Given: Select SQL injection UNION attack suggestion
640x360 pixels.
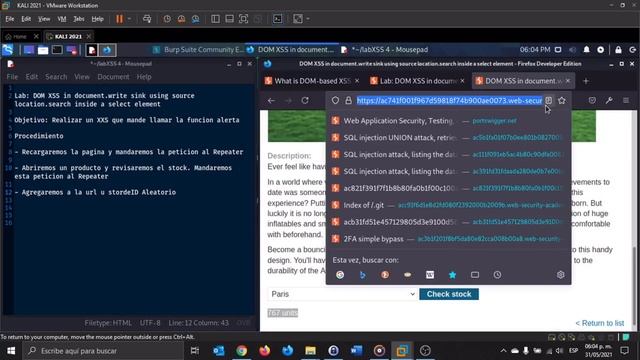Looking at the screenshot, I should [448, 138].
